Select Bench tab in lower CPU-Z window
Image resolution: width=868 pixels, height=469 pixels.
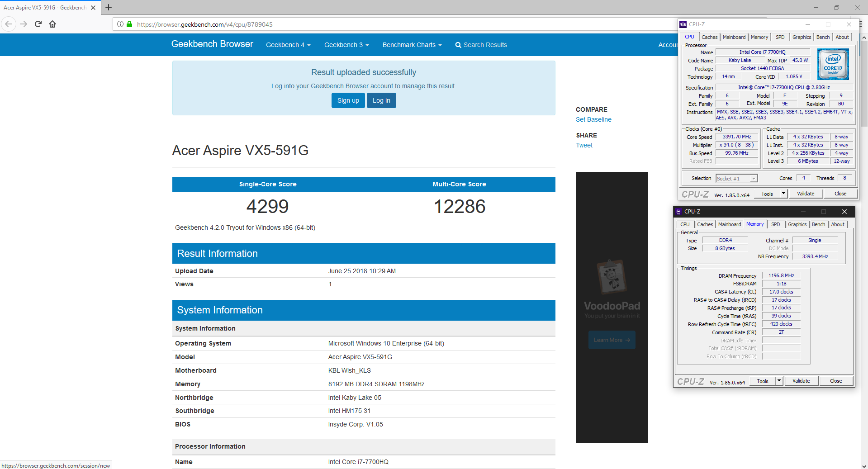[x=818, y=224]
